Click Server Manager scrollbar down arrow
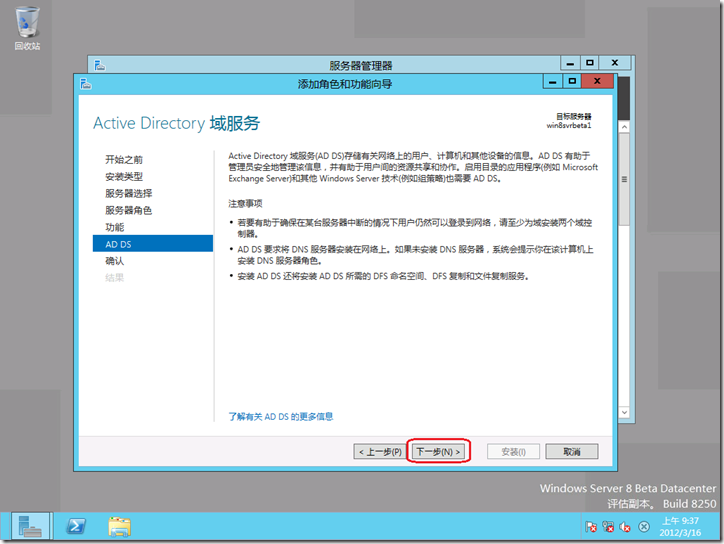 coord(624,412)
